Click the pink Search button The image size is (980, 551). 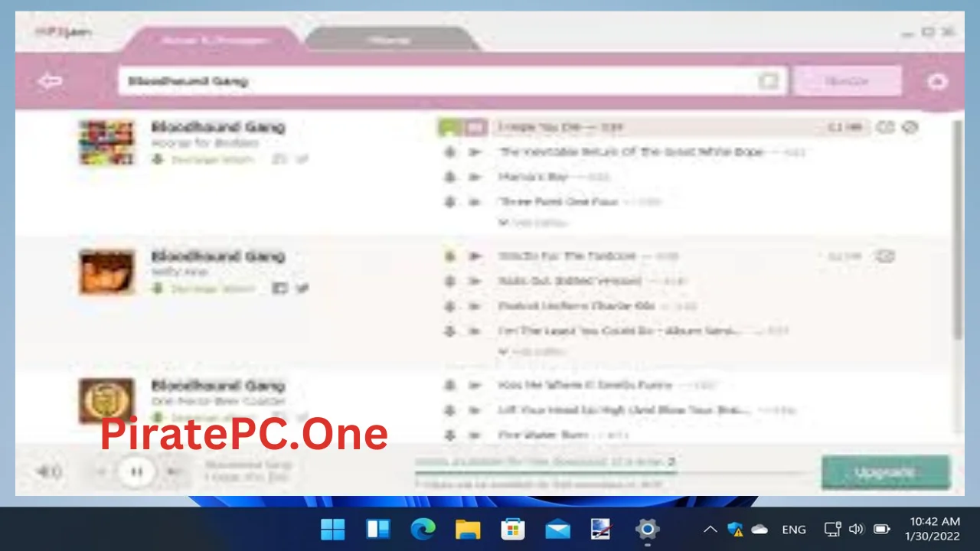[847, 81]
